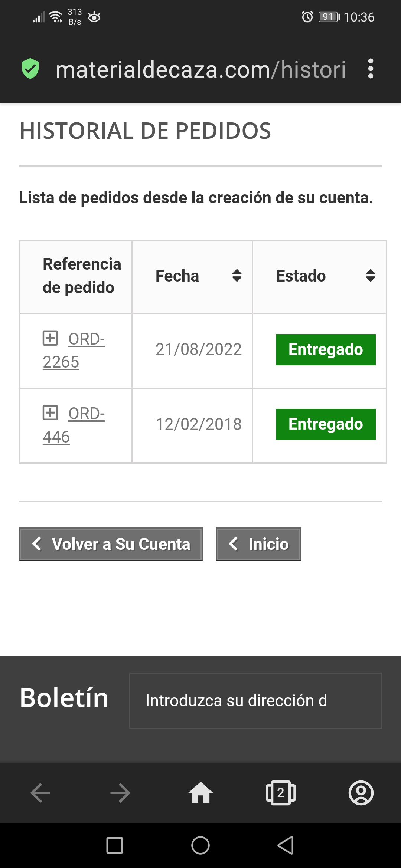Click the Inicio button
Image resolution: width=401 pixels, height=868 pixels.
point(258,544)
